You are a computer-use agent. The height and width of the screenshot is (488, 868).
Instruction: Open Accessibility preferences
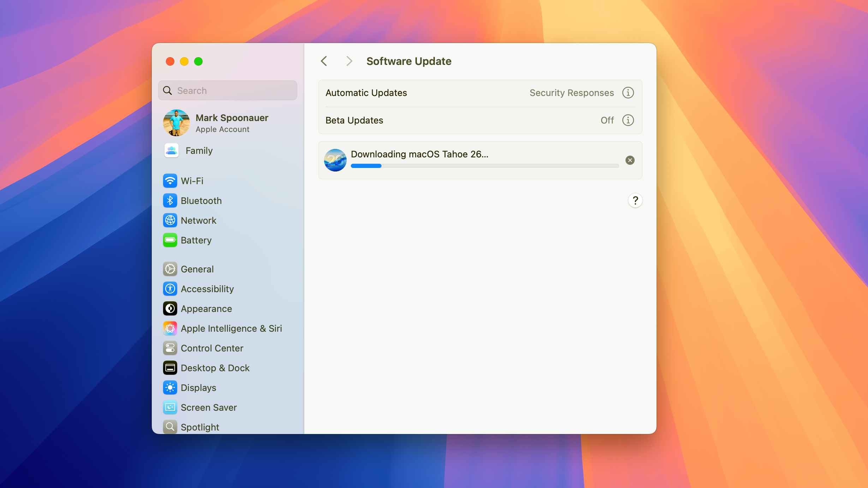[207, 289]
